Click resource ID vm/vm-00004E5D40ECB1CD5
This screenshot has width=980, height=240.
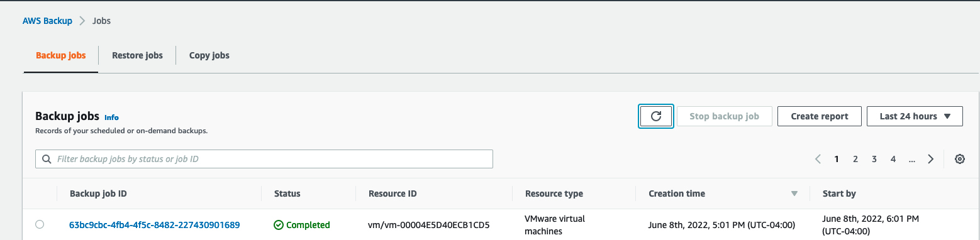[x=429, y=225]
